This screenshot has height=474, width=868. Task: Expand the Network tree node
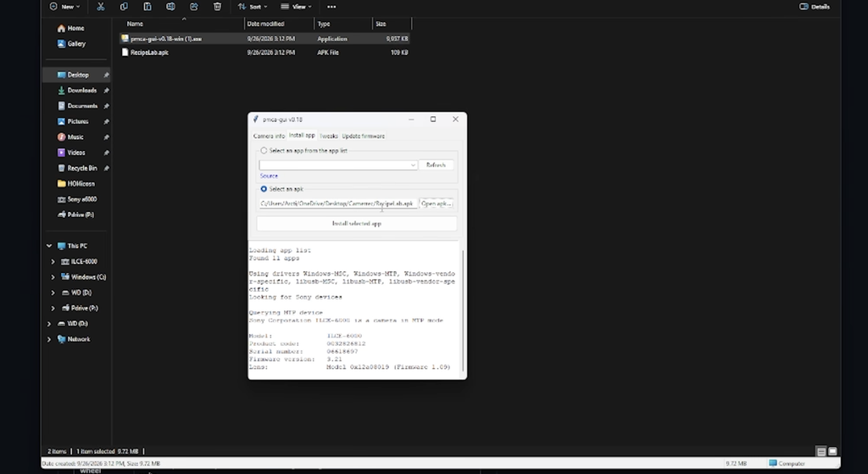[49, 339]
